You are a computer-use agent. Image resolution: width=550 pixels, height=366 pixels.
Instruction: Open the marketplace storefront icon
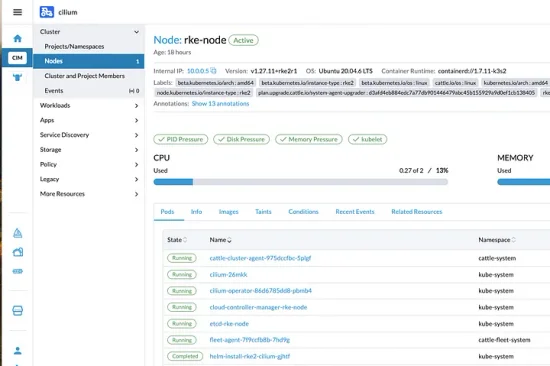[x=18, y=311]
